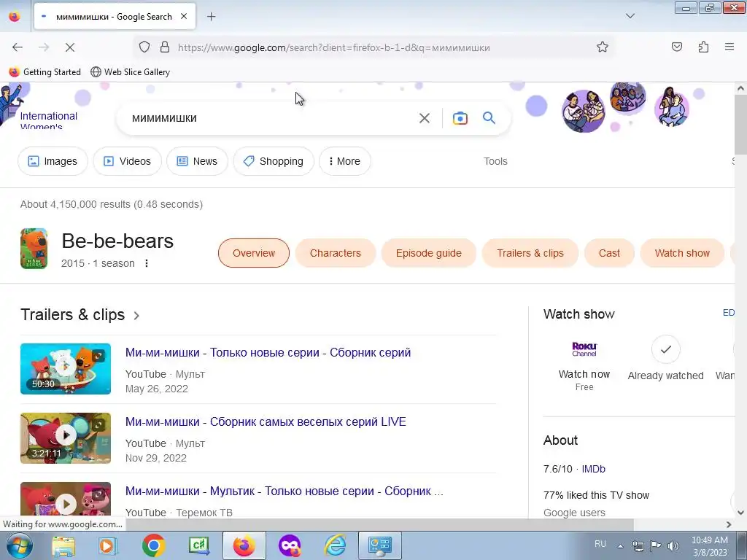Open Web Slice Gallery bookmark
747x560 pixels.
pos(130,72)
